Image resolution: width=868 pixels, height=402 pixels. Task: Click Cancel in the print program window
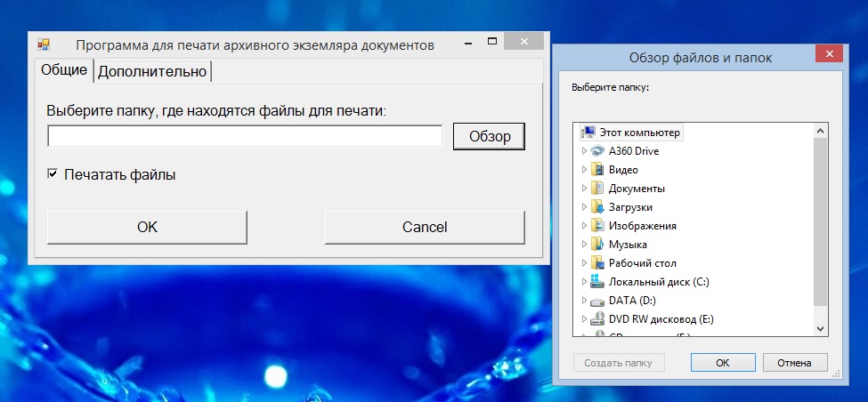pos(425,228)
